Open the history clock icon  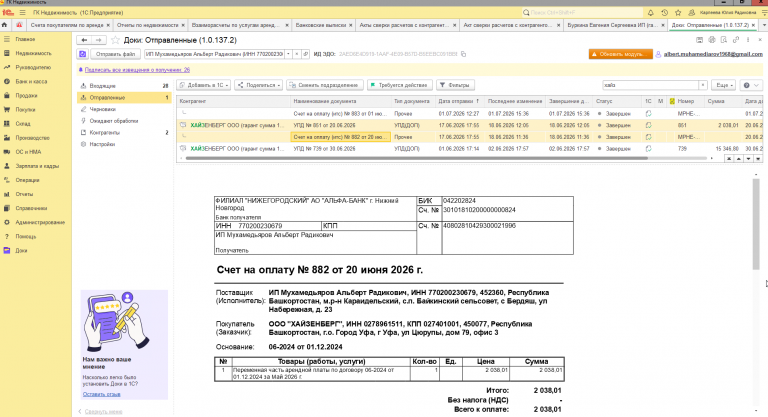coord(664,13)
